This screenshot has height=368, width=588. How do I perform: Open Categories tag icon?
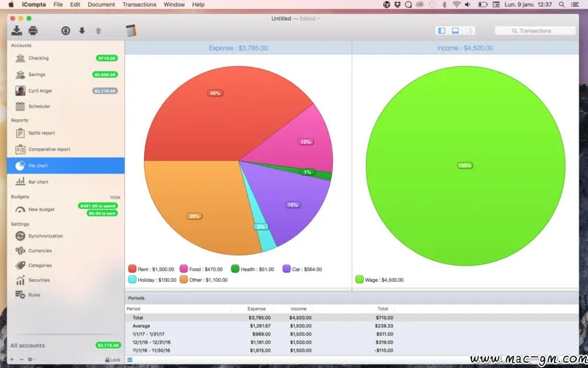[x=21, y=266]
